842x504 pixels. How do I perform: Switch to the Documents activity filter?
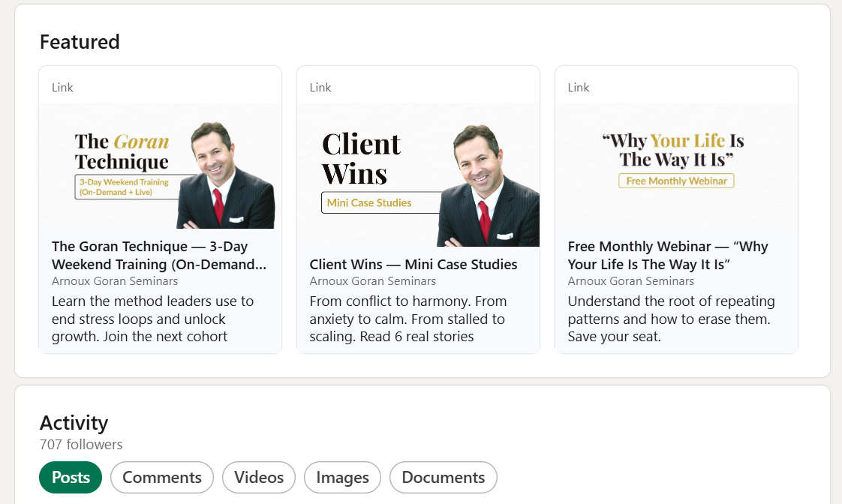click(444, 477)
